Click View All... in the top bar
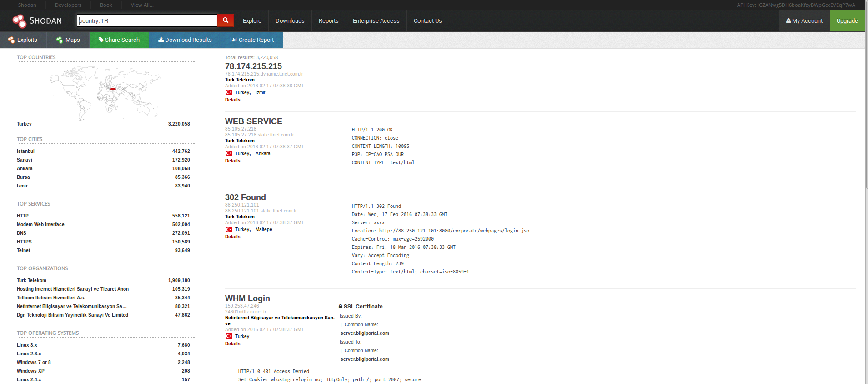This screenshot has height=384, width=868. (142, 5)
